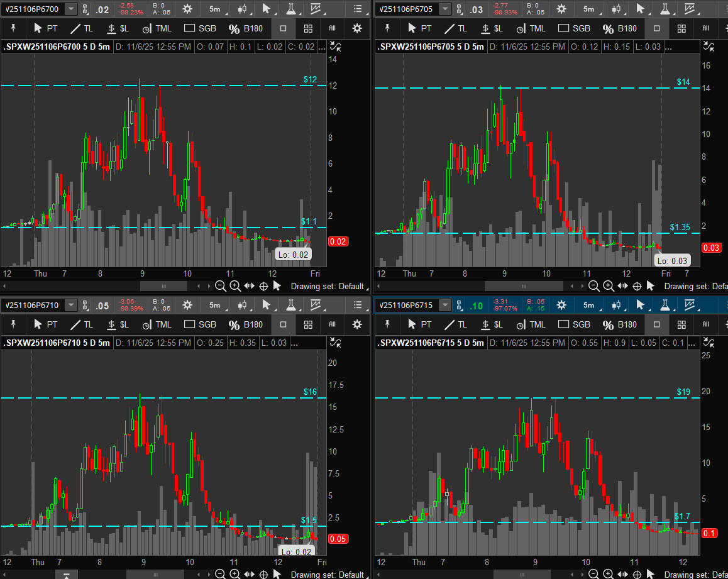The width and height of the screenshot is (728, 579).
Task: Toggle symbol link chain icon in P6715 panel
Action: (460, 306)
